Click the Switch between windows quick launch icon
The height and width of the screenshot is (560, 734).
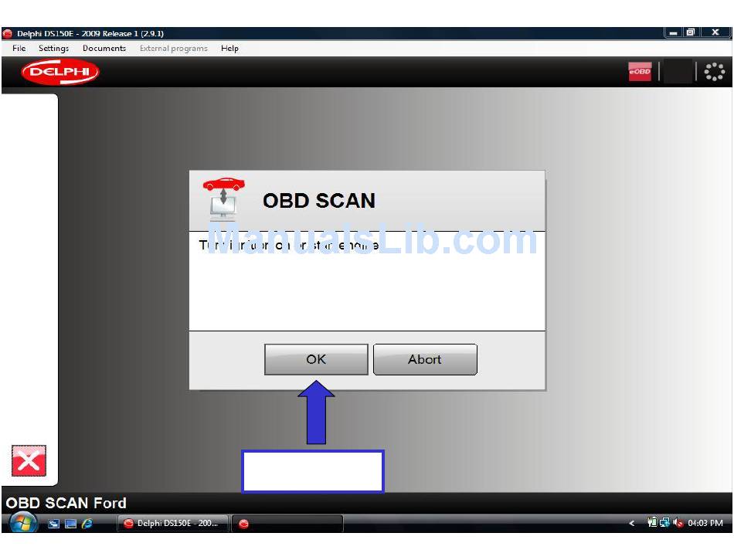[x=54, y=524]
